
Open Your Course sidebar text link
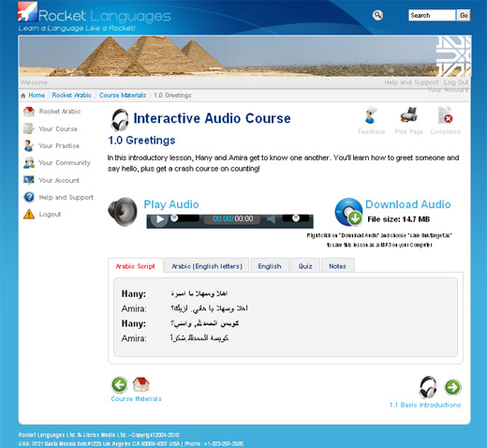58,129
